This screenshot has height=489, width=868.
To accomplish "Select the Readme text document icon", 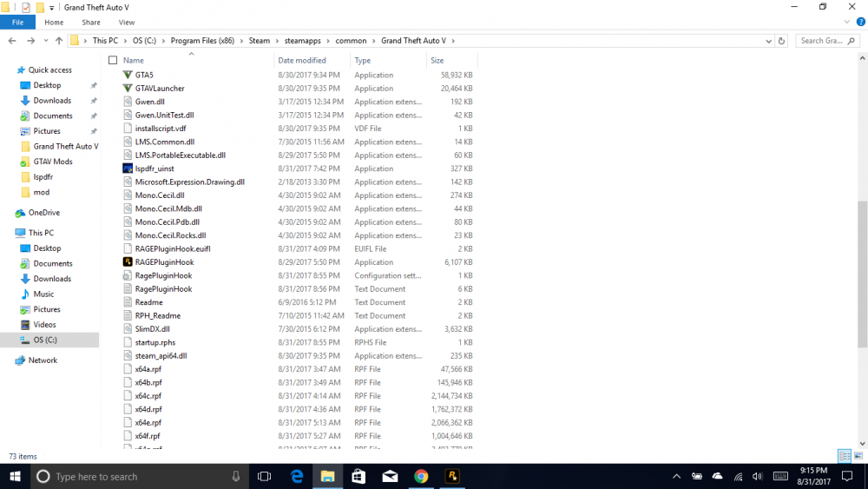I will click(128, 302).
